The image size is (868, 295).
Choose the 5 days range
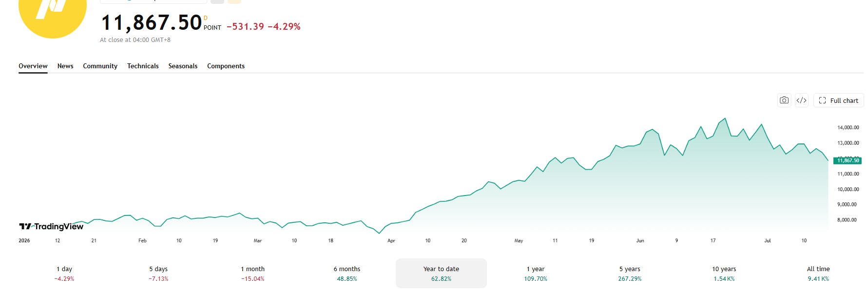point(158,274)
